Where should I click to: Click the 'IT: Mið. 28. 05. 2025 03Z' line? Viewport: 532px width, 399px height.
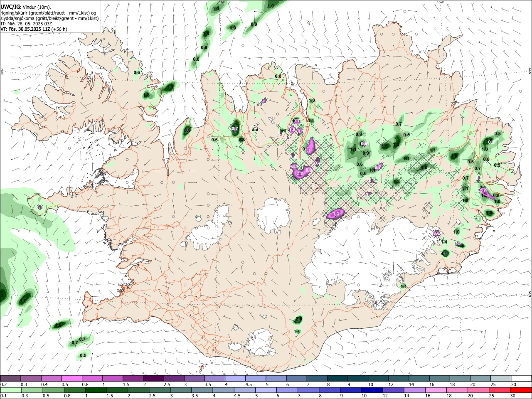point(26,24)
